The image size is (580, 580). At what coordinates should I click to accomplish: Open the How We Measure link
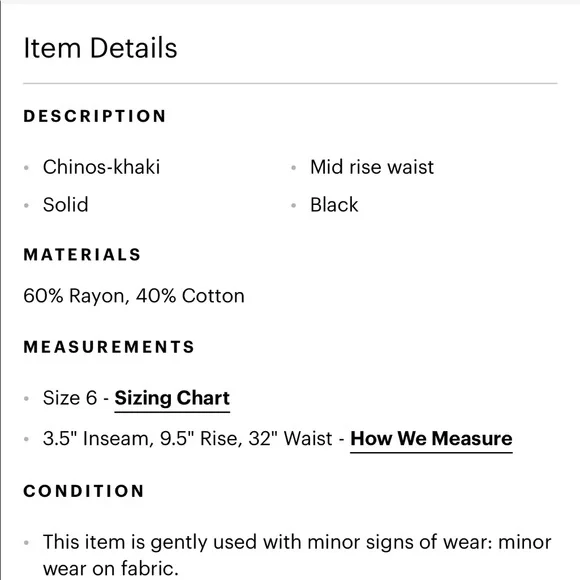(x=431, y=439)
